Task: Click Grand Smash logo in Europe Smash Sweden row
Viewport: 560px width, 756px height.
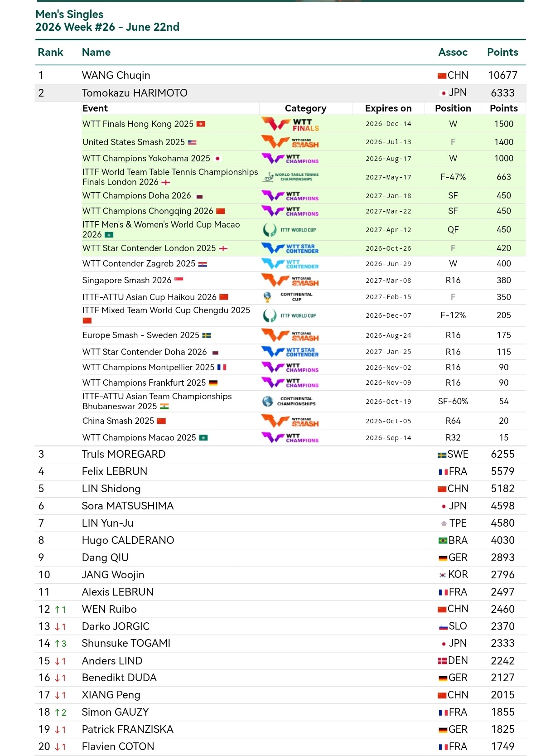Action: [x=290, y=335]
